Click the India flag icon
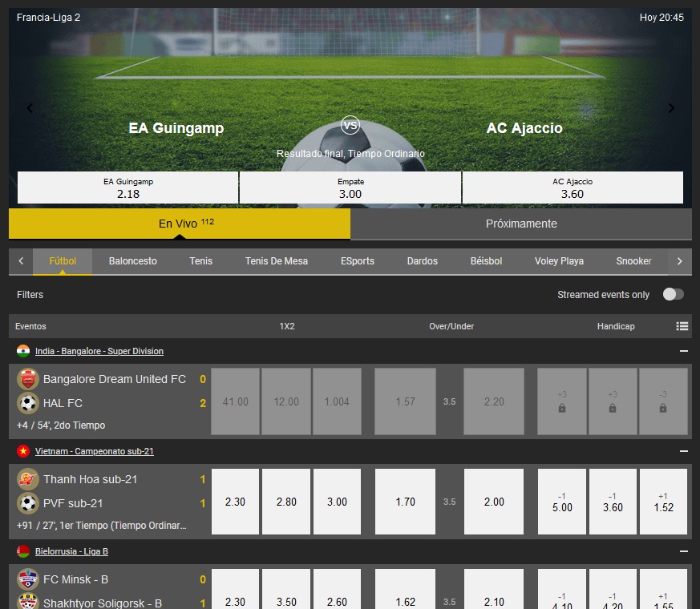Screen dimensions: 700x609 pyautogui.click(x=23, y=351)
